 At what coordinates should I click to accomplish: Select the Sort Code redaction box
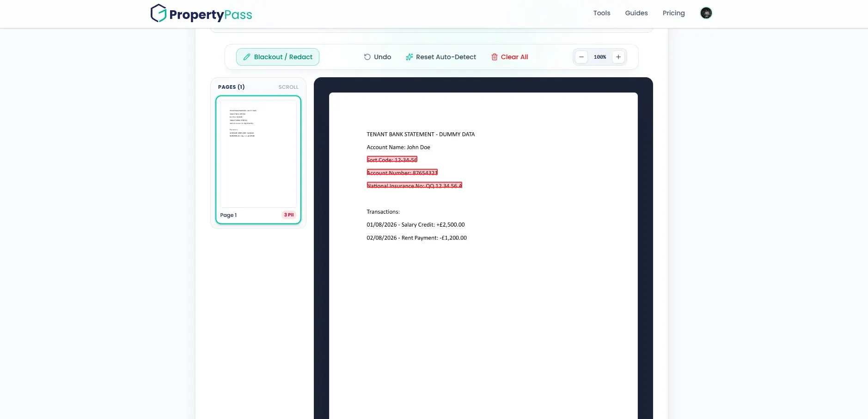392,160
